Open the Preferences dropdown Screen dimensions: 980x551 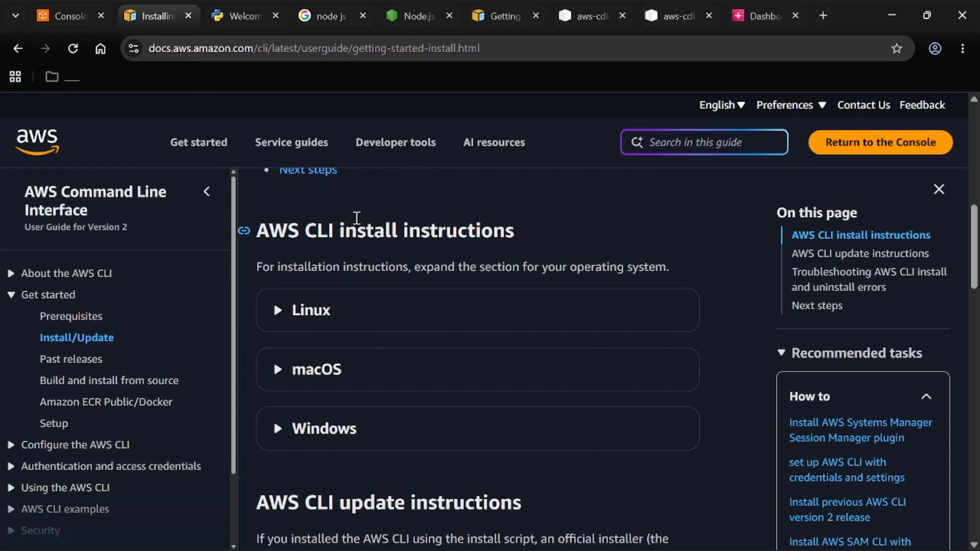pos(791,105)
